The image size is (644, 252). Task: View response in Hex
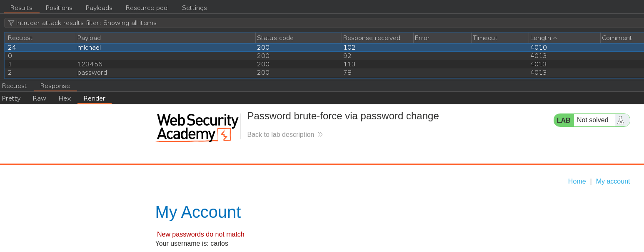65,98
